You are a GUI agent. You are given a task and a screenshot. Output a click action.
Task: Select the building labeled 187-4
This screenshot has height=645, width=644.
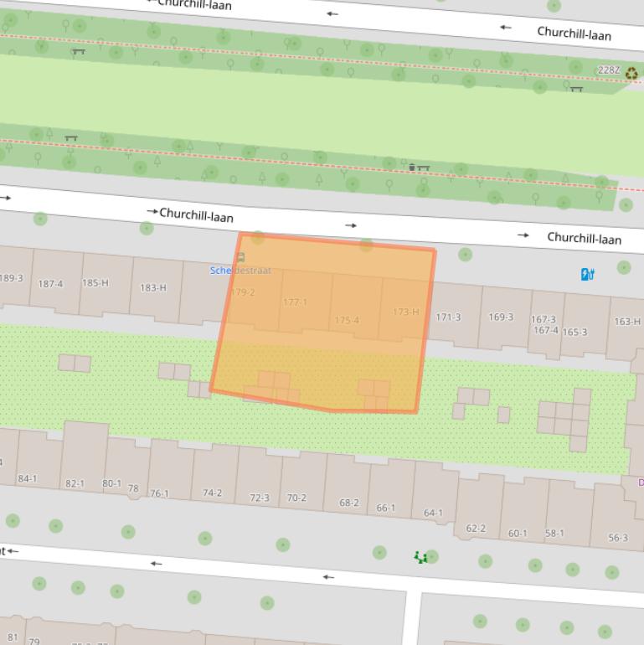[50, 284]
